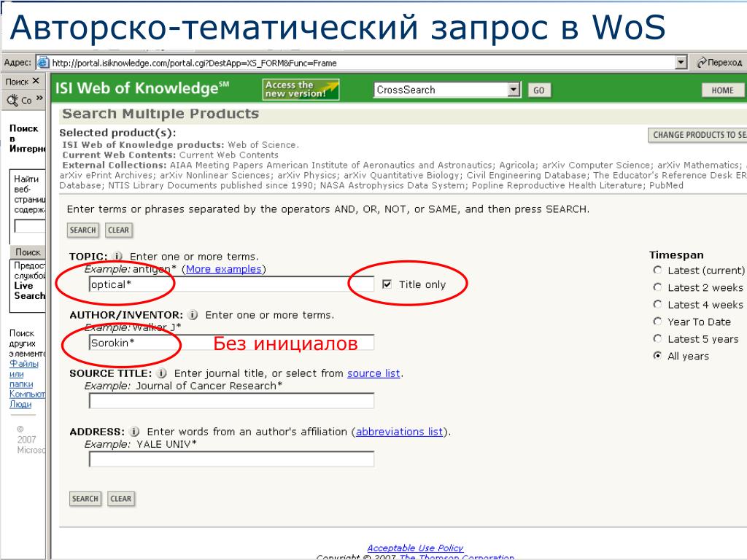Click the info icon next to AUTHOR/INVENTOR
The image size is (747, 560).
pos(193,315)
